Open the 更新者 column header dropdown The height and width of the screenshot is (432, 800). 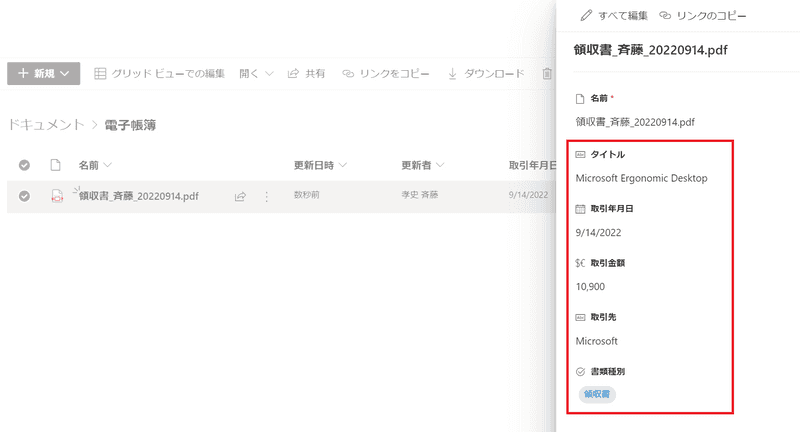pyautogui.click(x=422, y=165)
